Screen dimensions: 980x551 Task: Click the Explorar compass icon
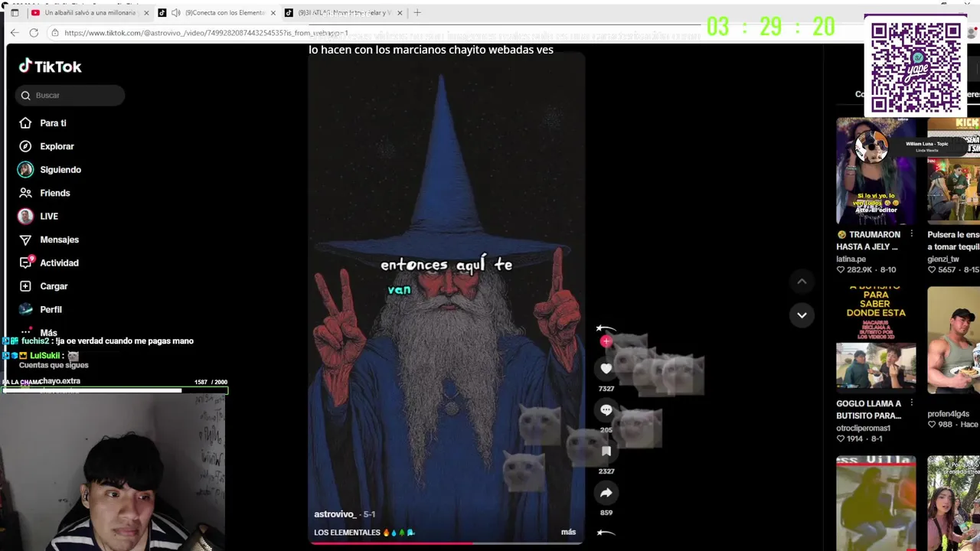26,146
